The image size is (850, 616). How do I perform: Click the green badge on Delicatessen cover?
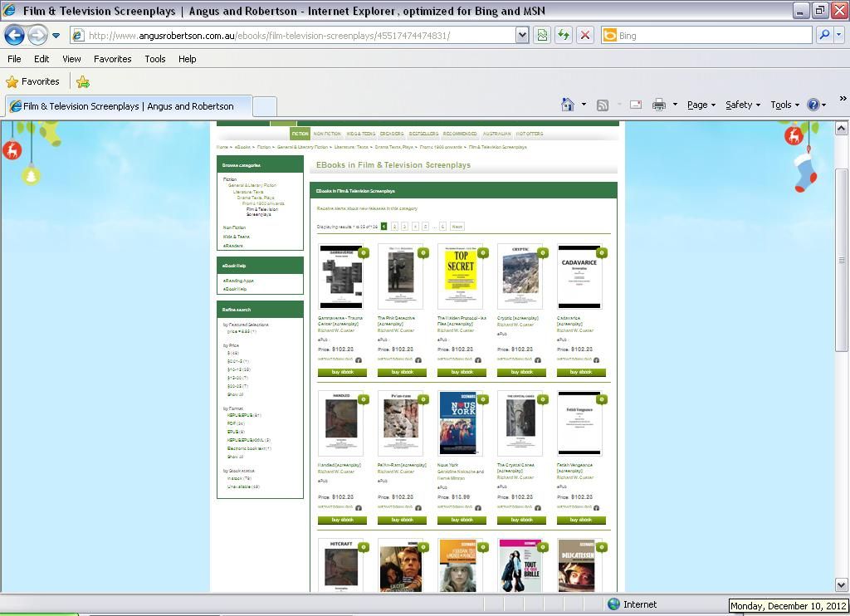pyautogui.click(x=601, y=547)
